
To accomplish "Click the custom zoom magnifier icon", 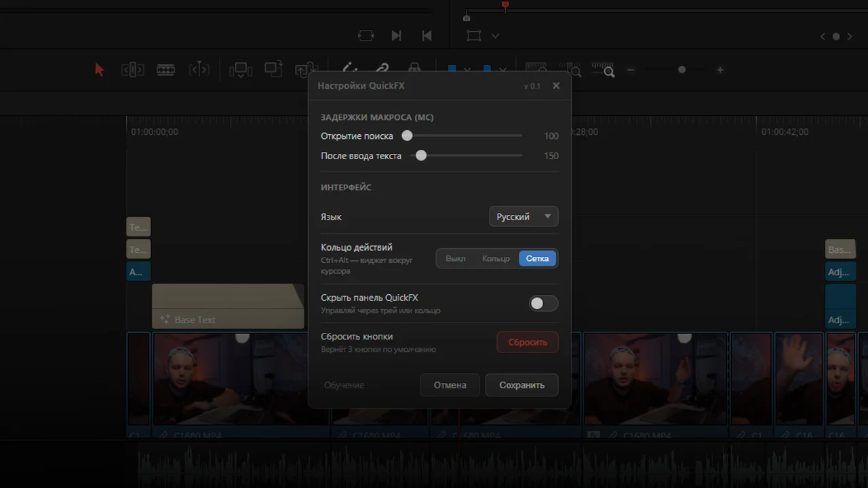I will coord(603,69).
